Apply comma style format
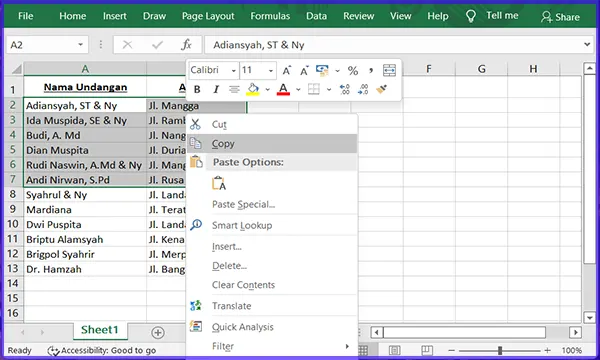The image size is (600, 360). (x=370, y=71)
